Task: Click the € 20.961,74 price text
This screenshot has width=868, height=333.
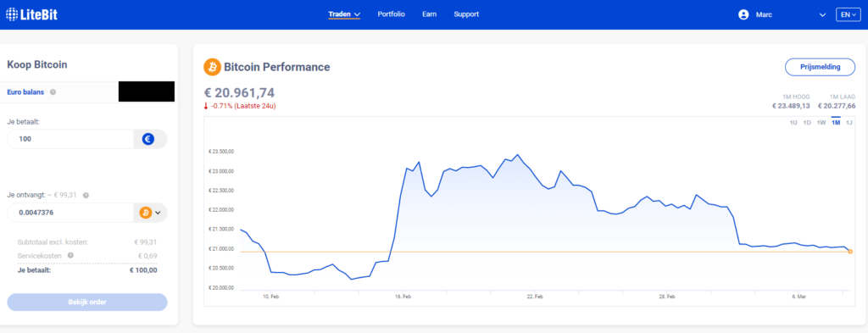Action: [239, 93]
